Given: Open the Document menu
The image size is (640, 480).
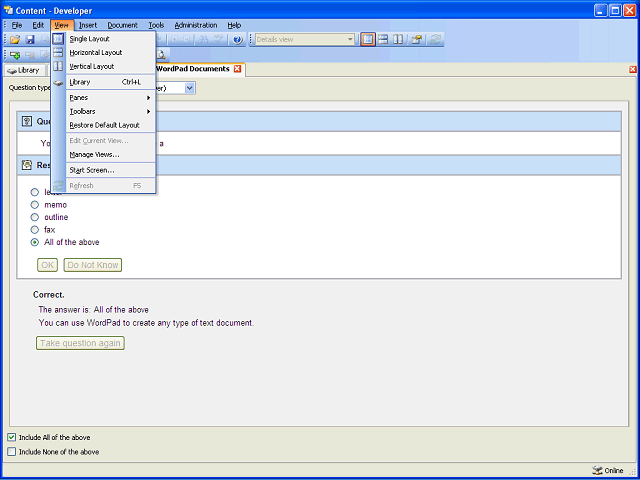Looking at the screenshot, I should tap(122, 25).
